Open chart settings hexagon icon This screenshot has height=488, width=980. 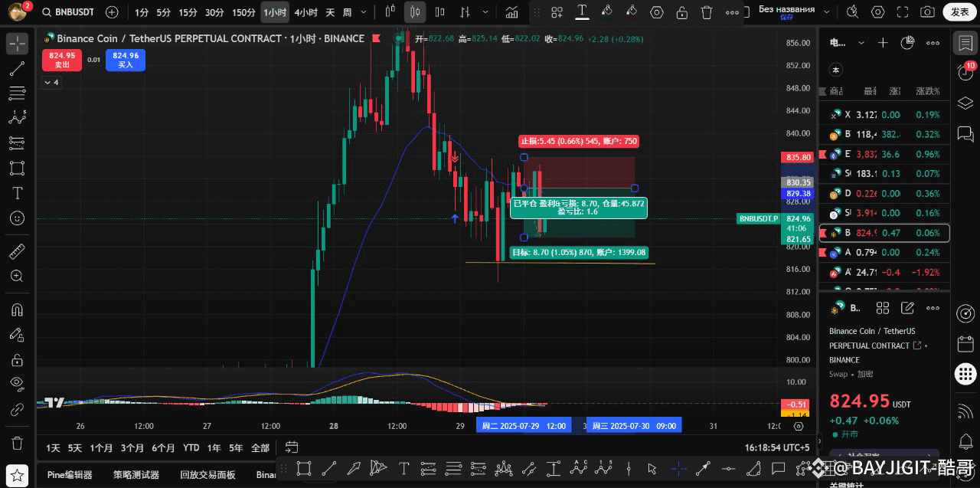(878, 12)
